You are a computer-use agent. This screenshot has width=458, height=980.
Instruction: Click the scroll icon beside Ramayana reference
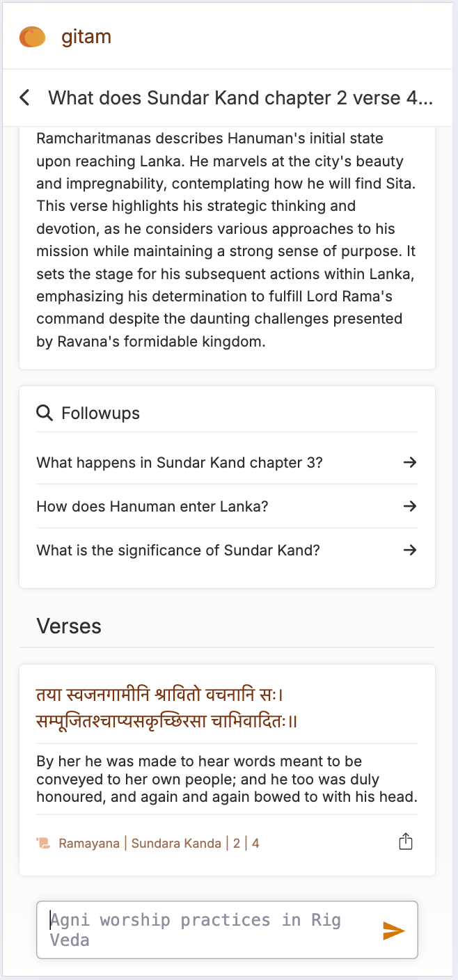[43, 843]
